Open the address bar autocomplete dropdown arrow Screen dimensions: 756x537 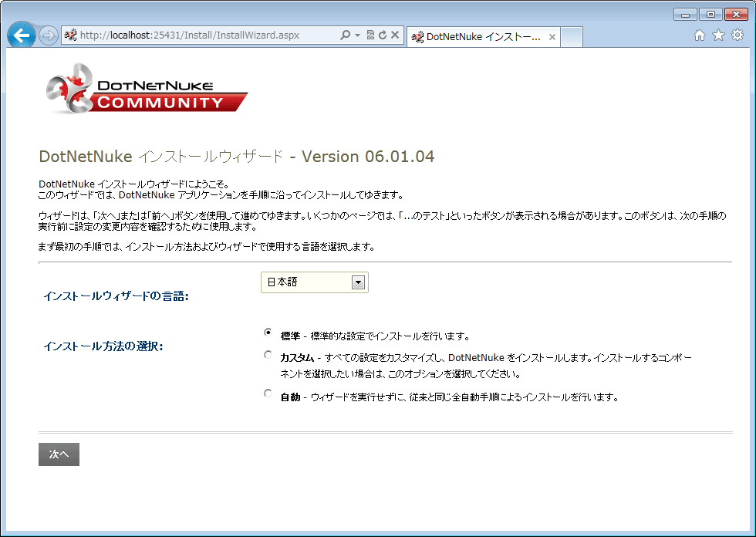357,35
